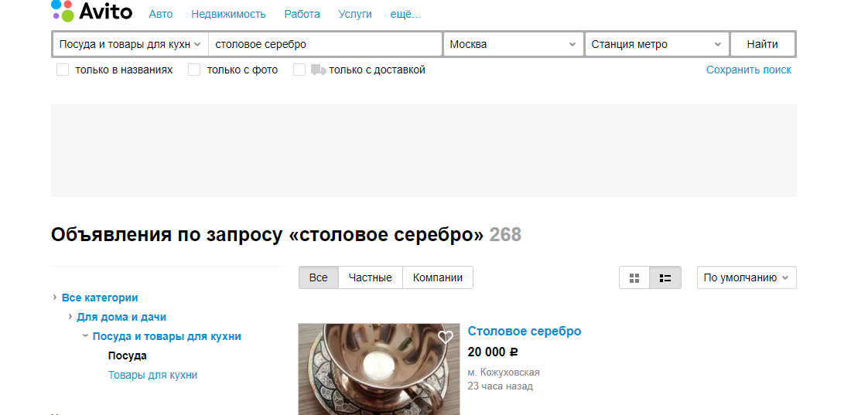Open sorting dropdown 'По умолчанию'
Viewport: 868px width, 415px height.
(x=747, y=277)
